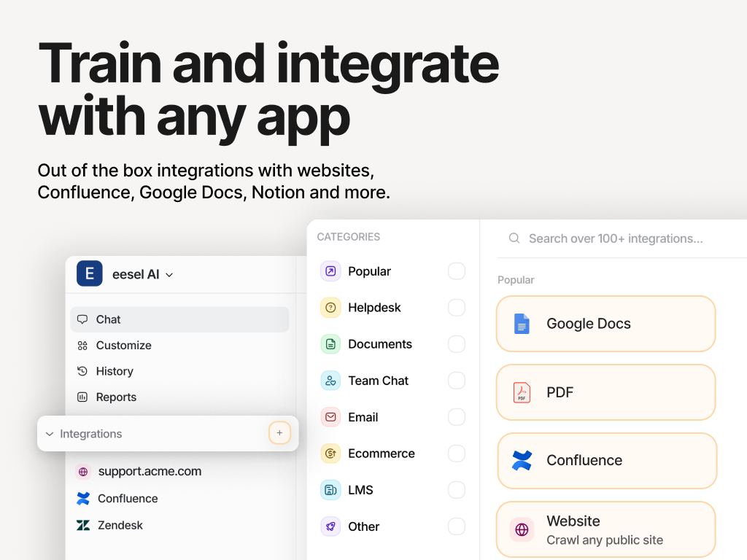Screen dimensions: 747x560
Task: Click the Zendesk icon in sidebar
Action: point(83,525)
